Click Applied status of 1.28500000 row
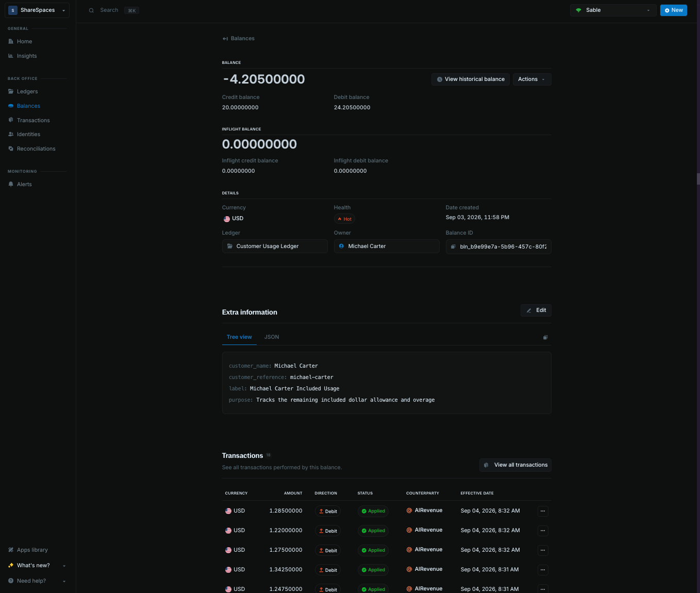Viewport: 700px width, 593px height. (373, 511)
